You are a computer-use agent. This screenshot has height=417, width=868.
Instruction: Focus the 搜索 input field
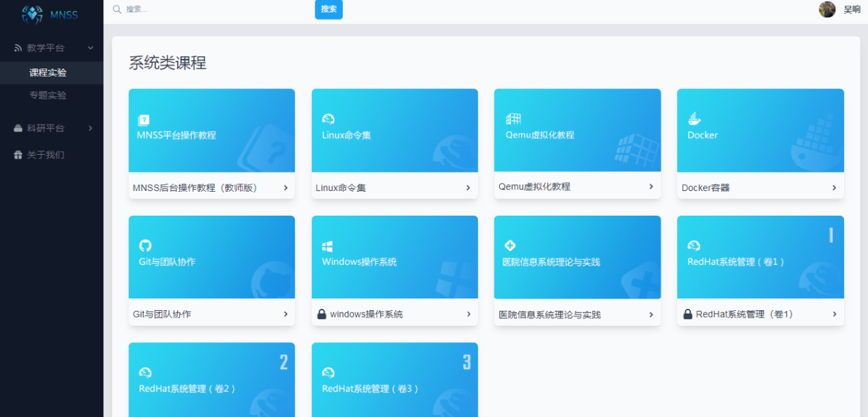[x=215, y=10]
